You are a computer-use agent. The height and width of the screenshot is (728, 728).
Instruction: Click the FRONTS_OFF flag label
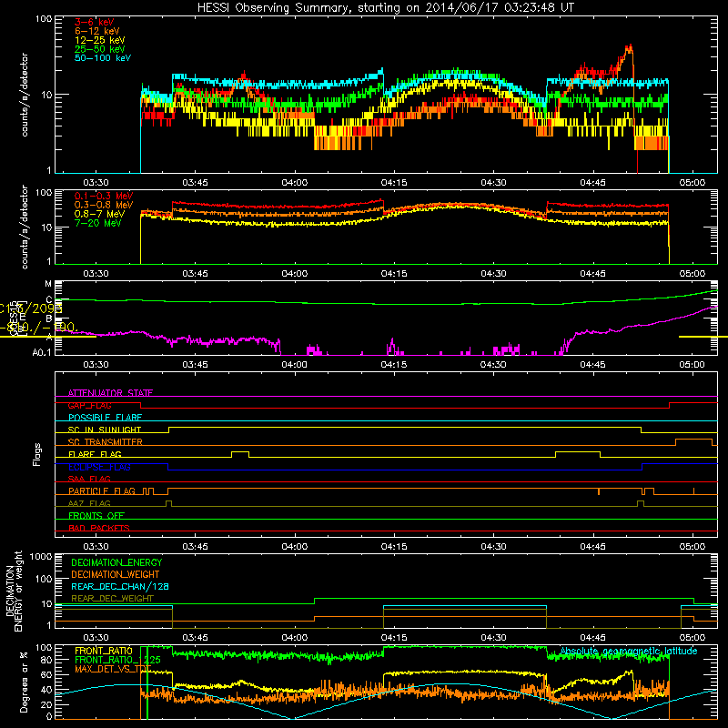(96, 515)
